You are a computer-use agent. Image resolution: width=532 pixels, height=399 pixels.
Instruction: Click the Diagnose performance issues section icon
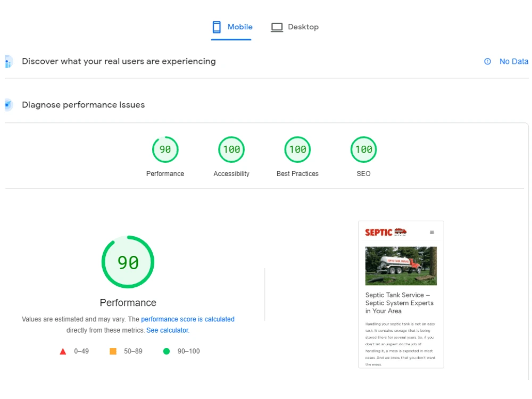7,104
